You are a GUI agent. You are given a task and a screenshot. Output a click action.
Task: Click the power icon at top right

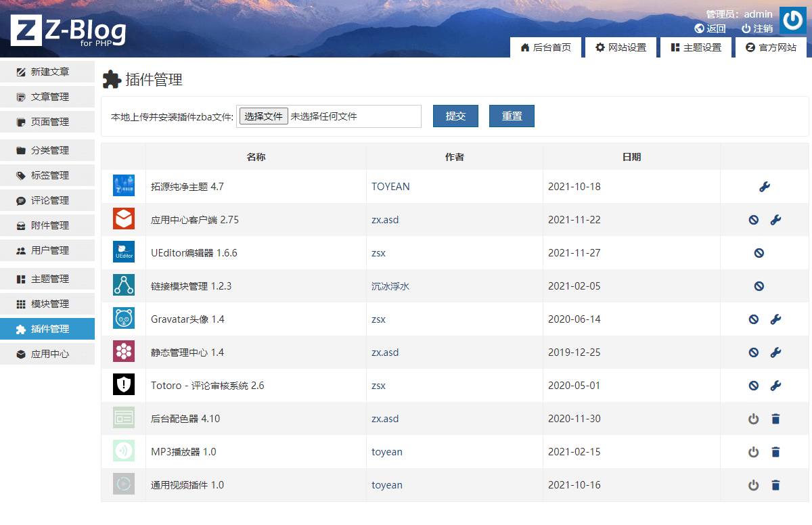[792, 20]
